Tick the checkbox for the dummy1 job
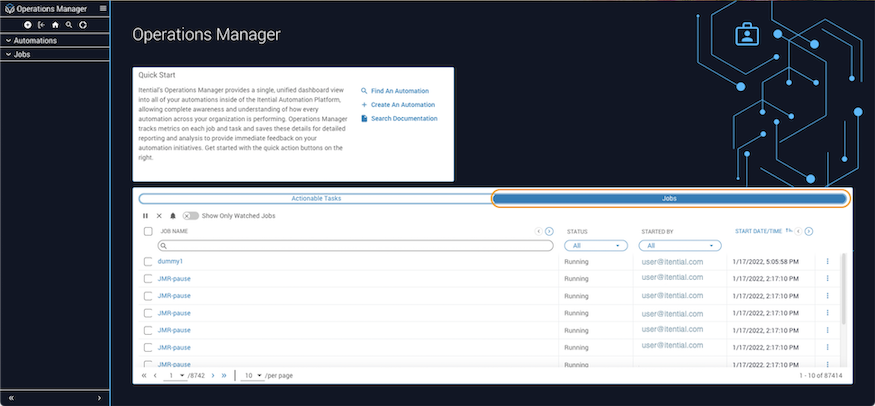This screenshot has width=875, height=406. pos(148,262)
